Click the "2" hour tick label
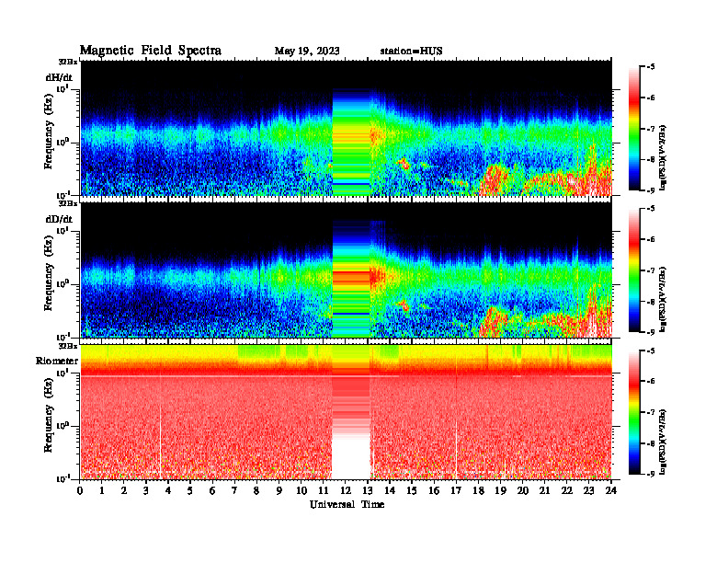 (124, 491)
